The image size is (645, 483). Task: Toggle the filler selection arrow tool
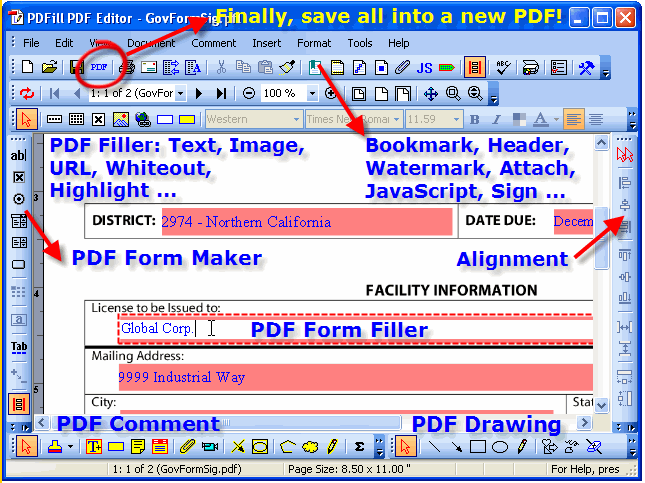click(27, 120)
